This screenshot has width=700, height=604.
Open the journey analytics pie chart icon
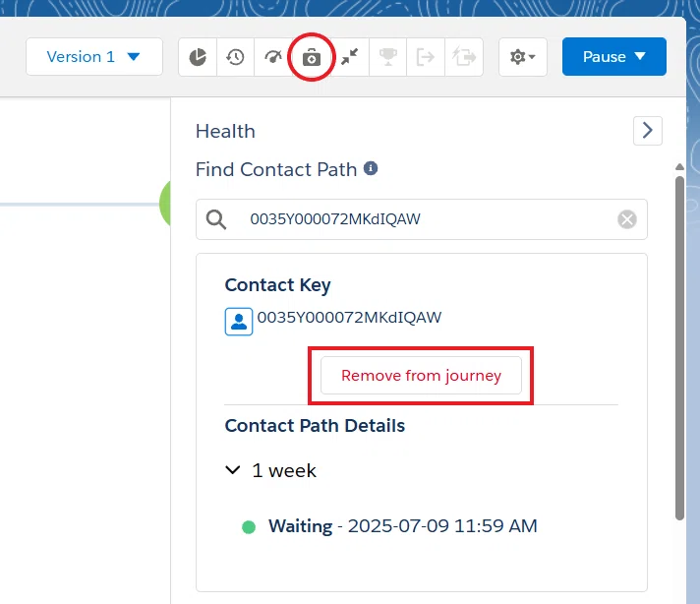pyautogui.click(x=198, y=57)
